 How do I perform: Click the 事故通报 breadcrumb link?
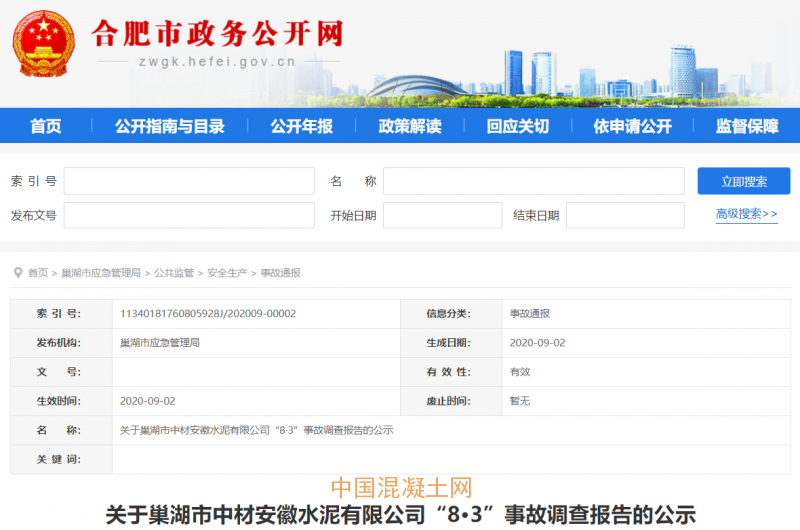281,273
